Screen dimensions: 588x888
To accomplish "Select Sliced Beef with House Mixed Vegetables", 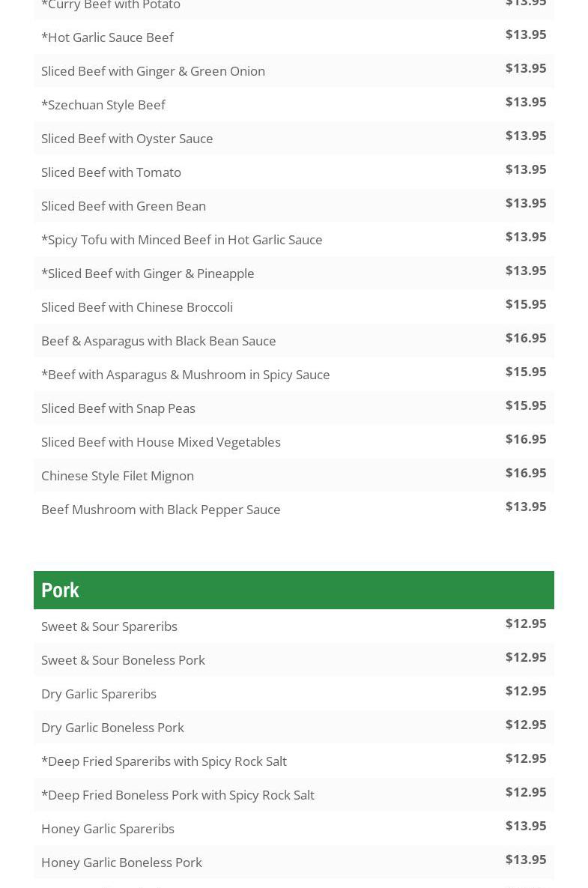I will pyautogui.click(x=161, y=442).
